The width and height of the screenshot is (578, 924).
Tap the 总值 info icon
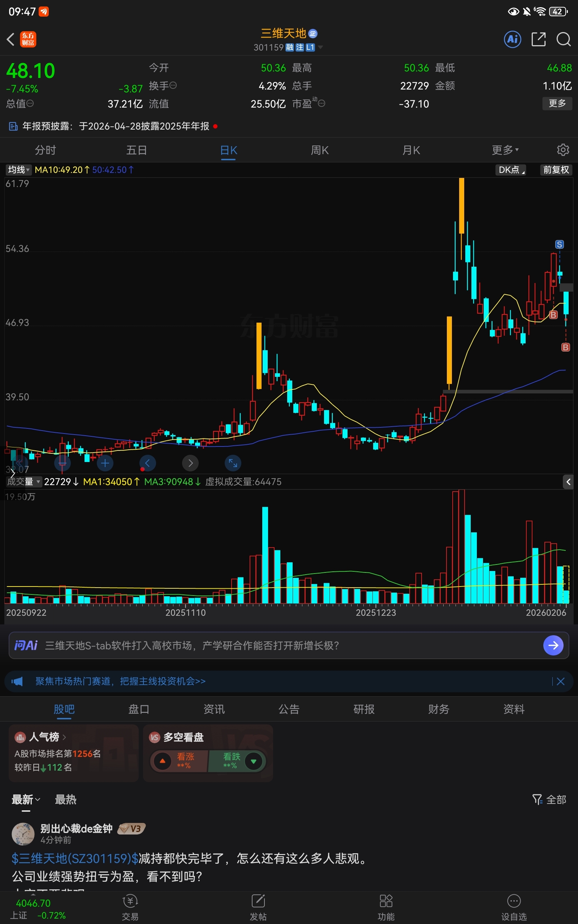[30, 103]
